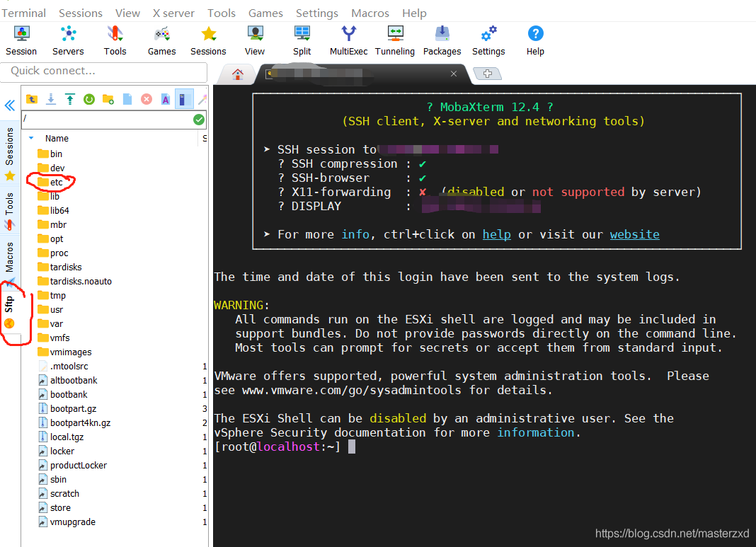Open the X server menu
Image resolution: width=756 pixels, height=547 pixels.
[173, 13]
